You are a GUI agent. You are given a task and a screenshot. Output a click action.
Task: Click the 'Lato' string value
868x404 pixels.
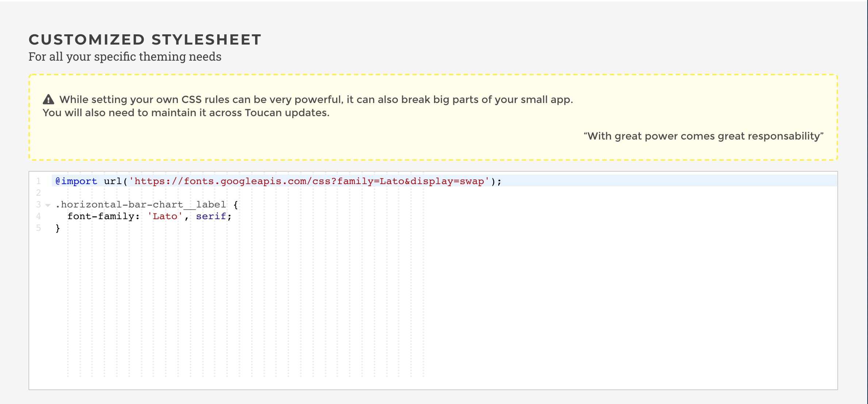165,216
